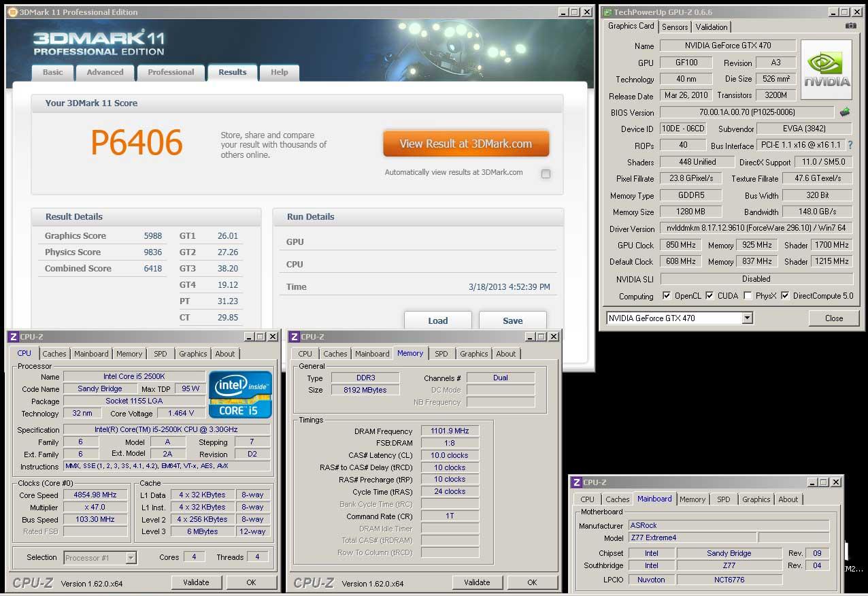The image size is (868, 596).
Task: Open Mainboard tab in CPU-Z CPU window
Action: tap(91, 354)
